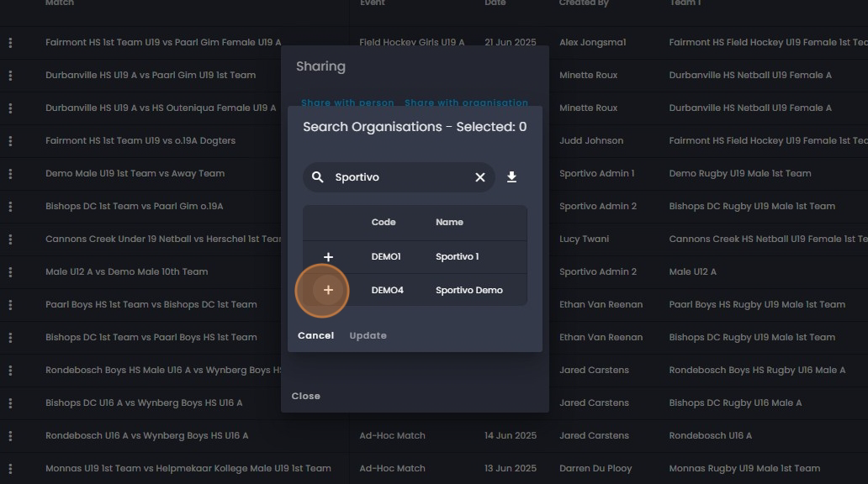The image size is (868, 484).
Task: Sort organisations by Name column header
Action: [449, 222]
